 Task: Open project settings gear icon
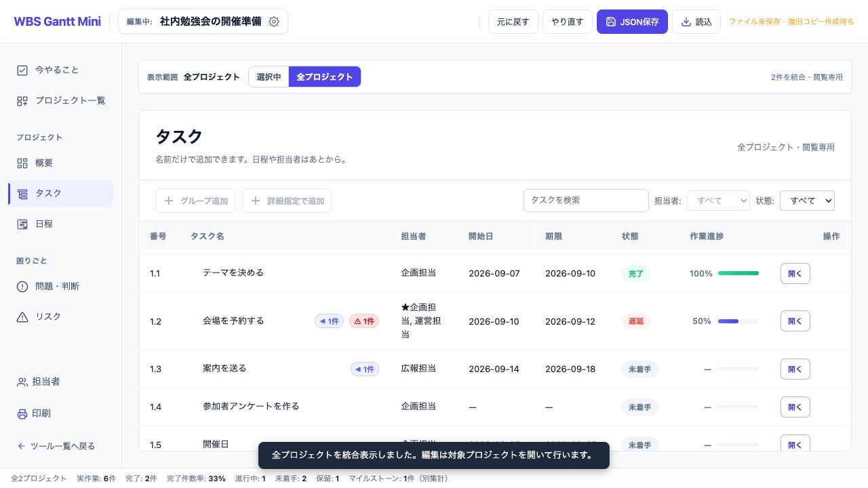coord(274,22)
